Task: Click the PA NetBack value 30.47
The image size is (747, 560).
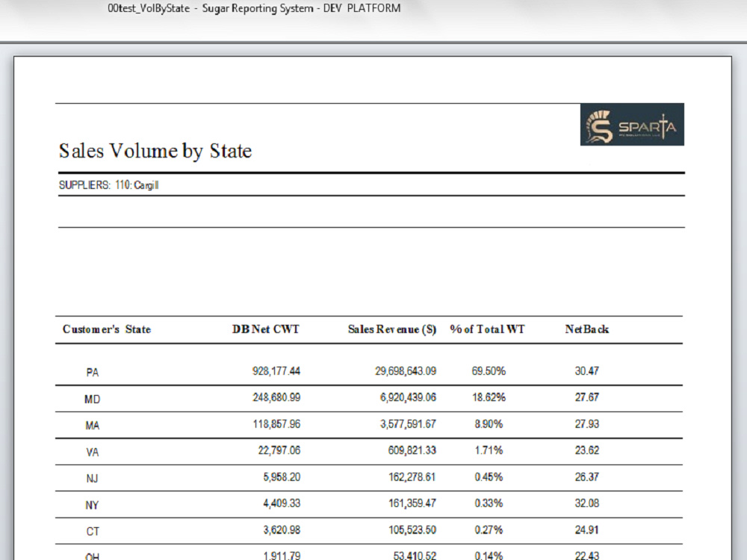Action: 587,371
